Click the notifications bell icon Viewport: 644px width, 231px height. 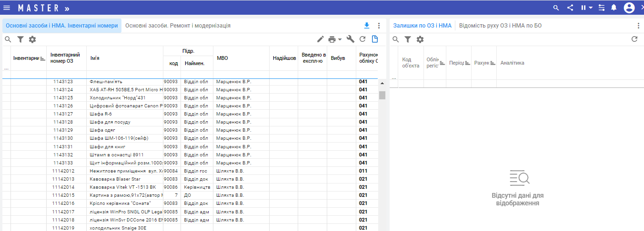tap(614, 8)
